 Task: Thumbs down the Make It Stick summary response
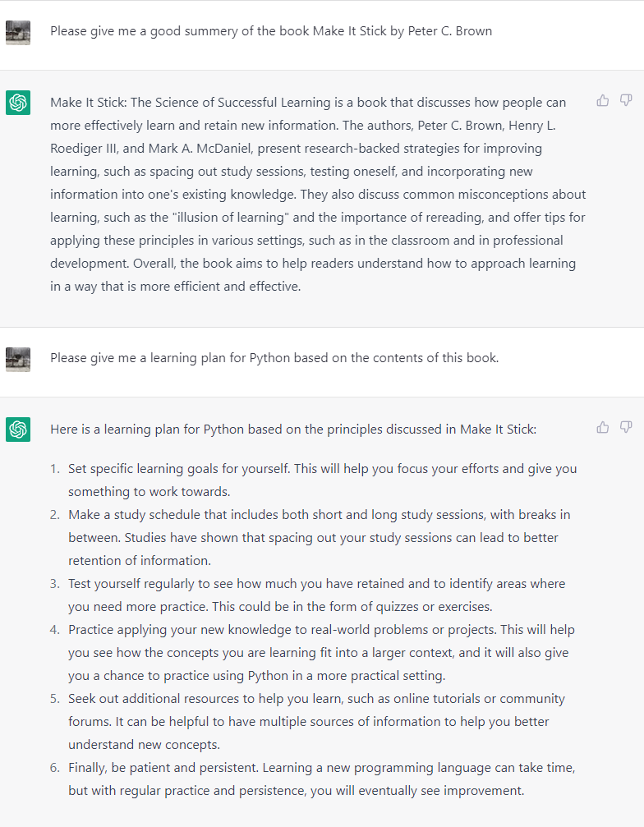626,101
